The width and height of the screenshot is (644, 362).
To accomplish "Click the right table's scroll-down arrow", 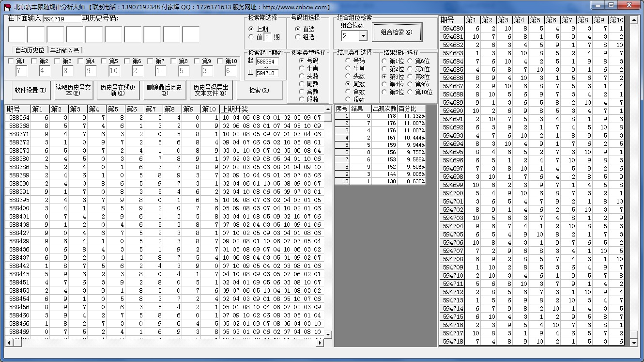I will point(634,343).
